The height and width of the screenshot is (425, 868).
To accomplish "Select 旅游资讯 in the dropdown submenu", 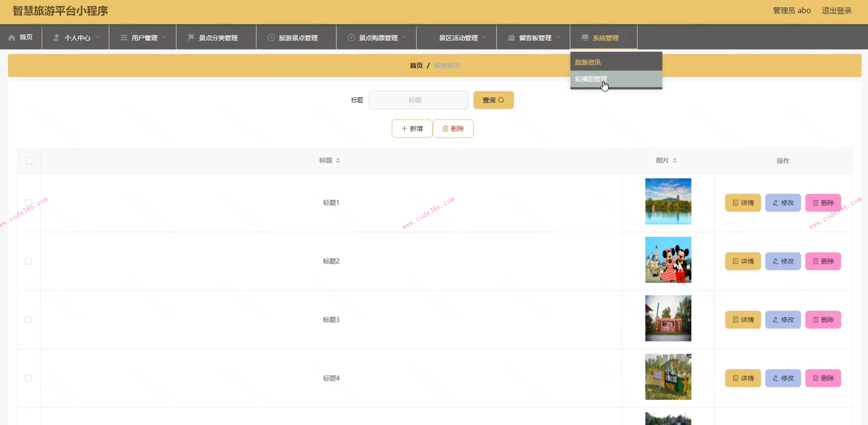I will click(588, 62).
